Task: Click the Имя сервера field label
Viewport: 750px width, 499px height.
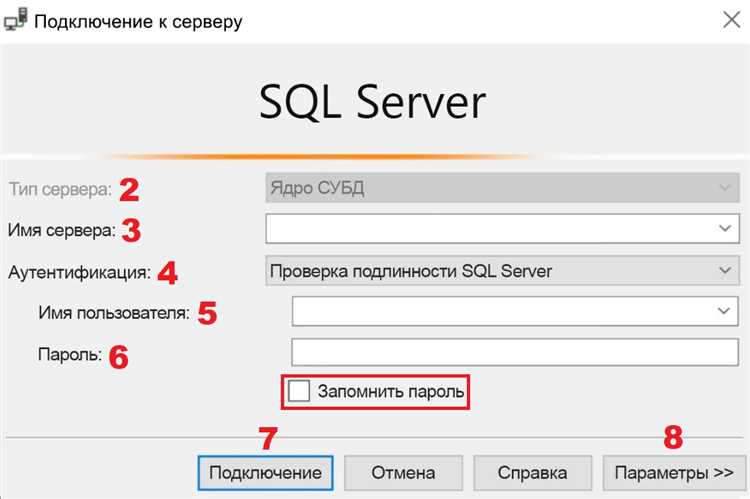Action: 62,230
